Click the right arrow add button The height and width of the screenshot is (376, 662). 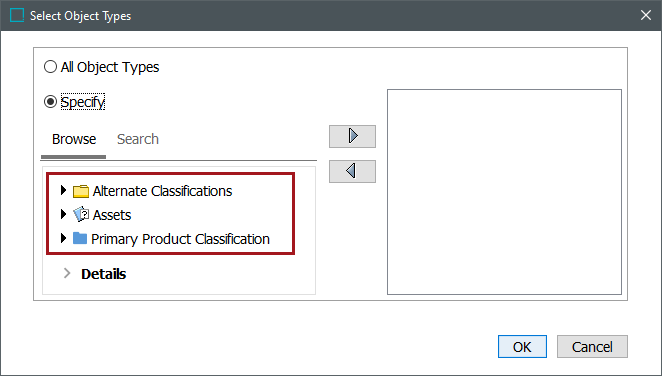click(x=353, y=136)
